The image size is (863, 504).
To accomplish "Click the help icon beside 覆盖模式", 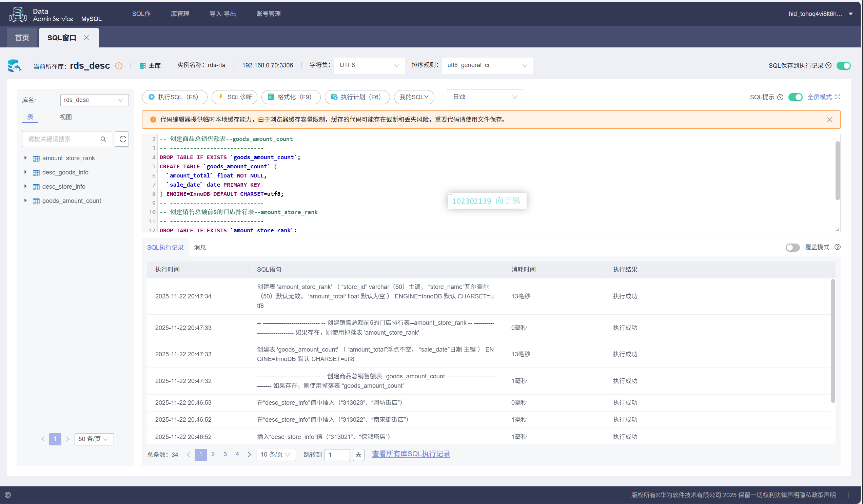I will coord(837,247).
